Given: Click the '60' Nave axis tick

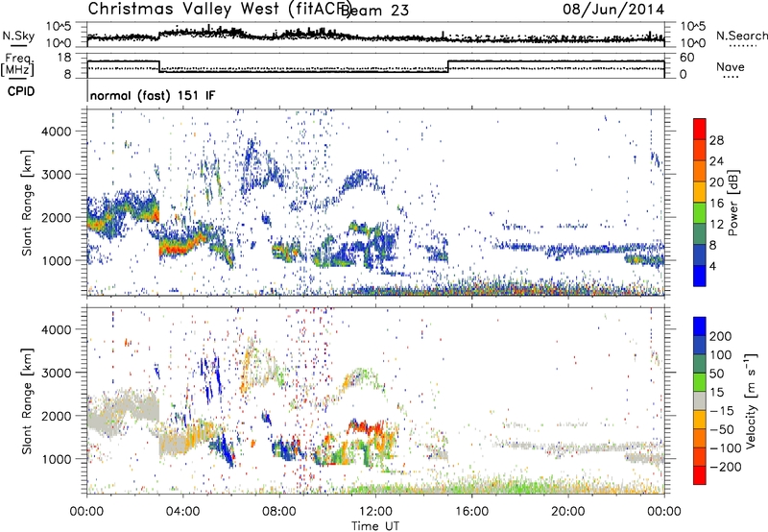Looking at the screenshot, I should point(687,58).
